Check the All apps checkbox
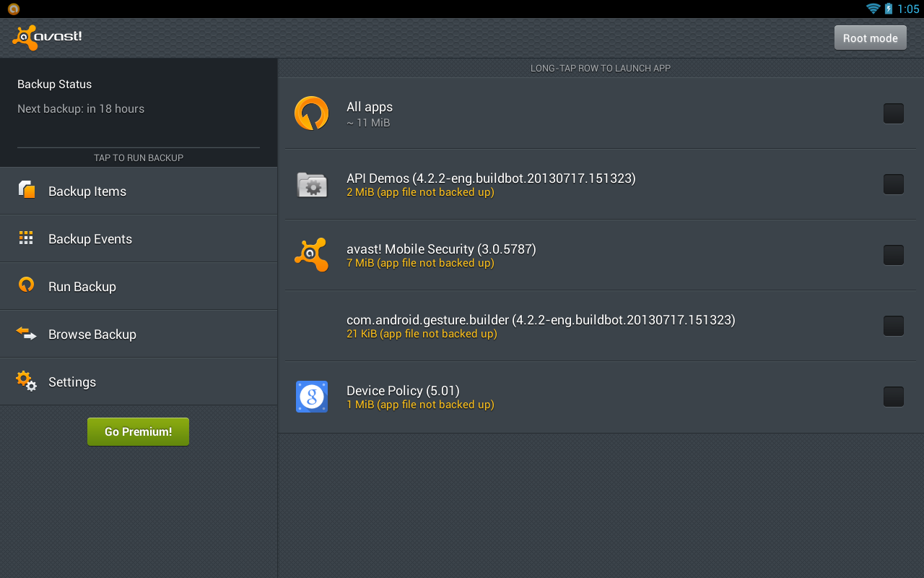This screenshot has height=578, width=924. point(894,113)
